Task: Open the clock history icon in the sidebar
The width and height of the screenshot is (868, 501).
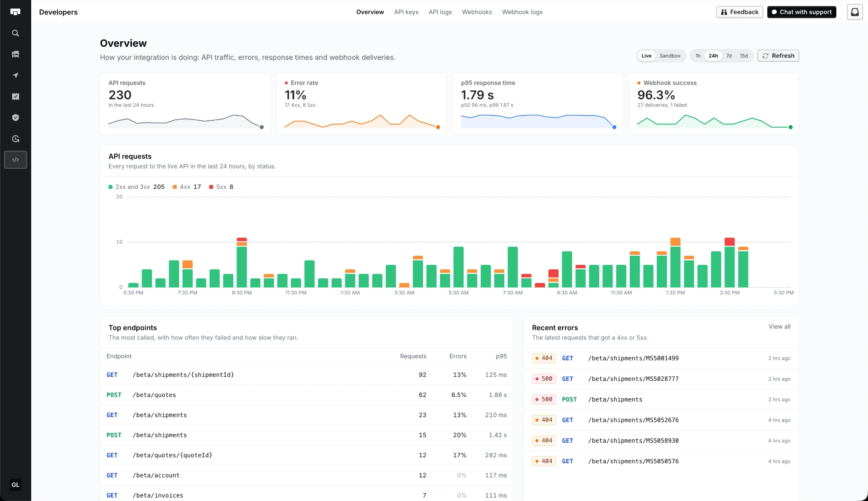Action: (x=15, y=139)
